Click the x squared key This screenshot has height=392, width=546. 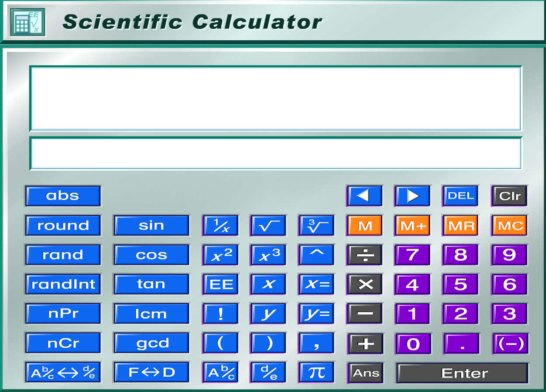coord(220,255)
